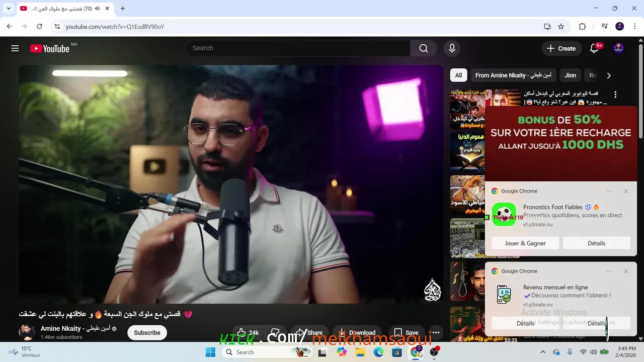Open Task View on the taskbar
This screenshot has width=644, height=362.
coord(323,352)
